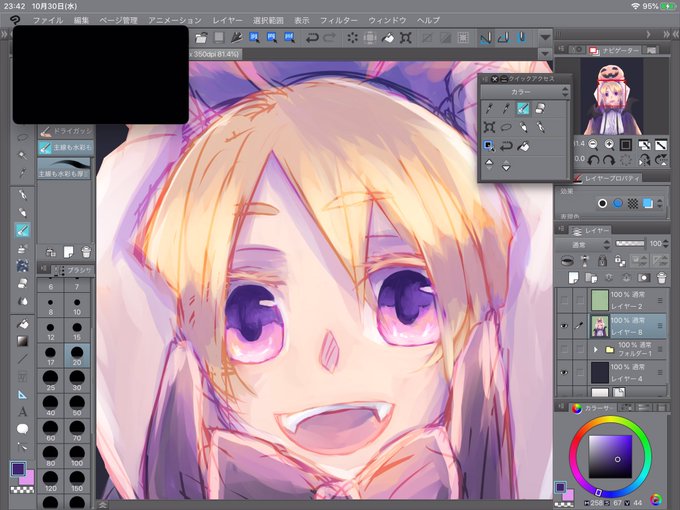
Task: Select the Text tool
Action: pos(23,412)
